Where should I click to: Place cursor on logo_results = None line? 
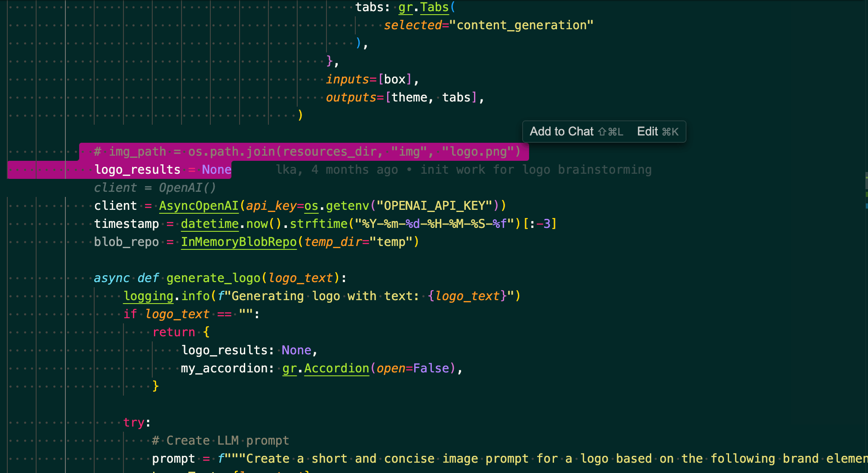[x=163, y=170]
